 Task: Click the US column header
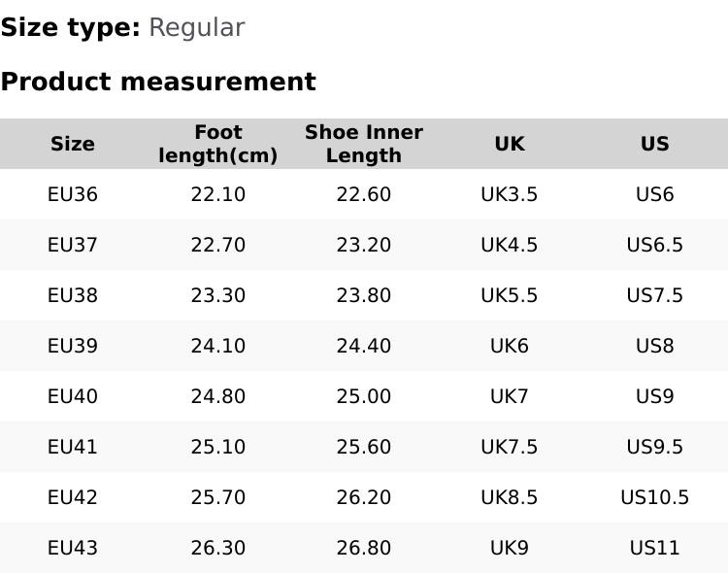pos(655,144)
